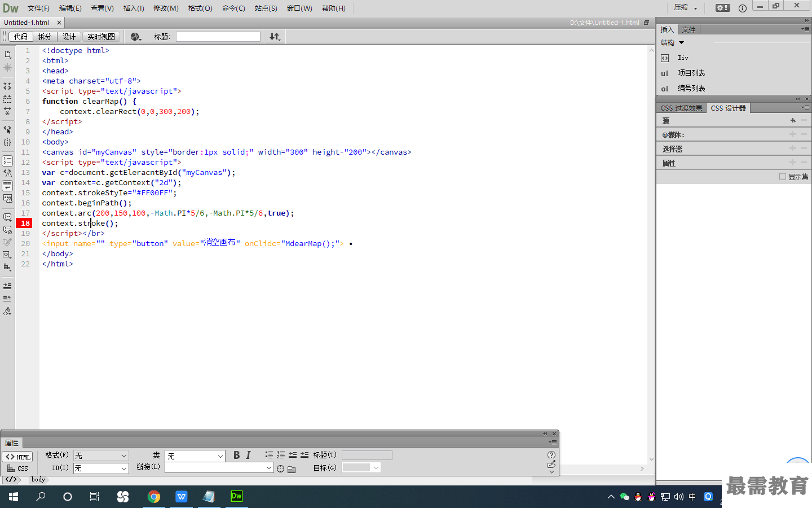
Task: Enable the 显示集 checkbox
Action: [x=783, y=177]
